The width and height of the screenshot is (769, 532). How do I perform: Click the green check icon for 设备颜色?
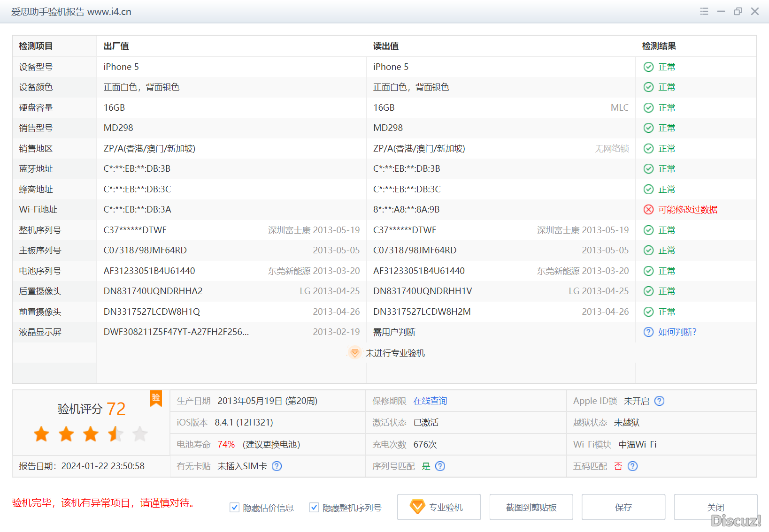(x=648, y=87)
